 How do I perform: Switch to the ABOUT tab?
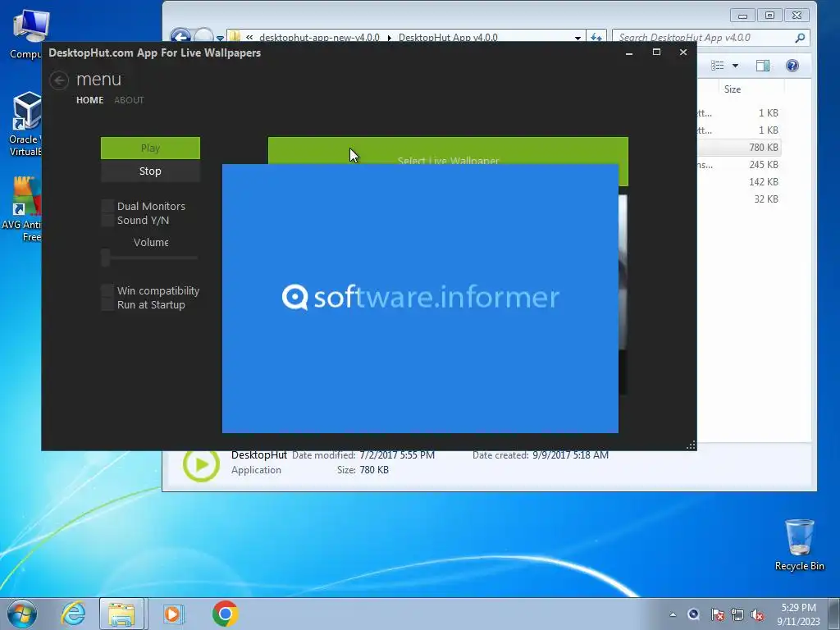(x=129, y=100)
